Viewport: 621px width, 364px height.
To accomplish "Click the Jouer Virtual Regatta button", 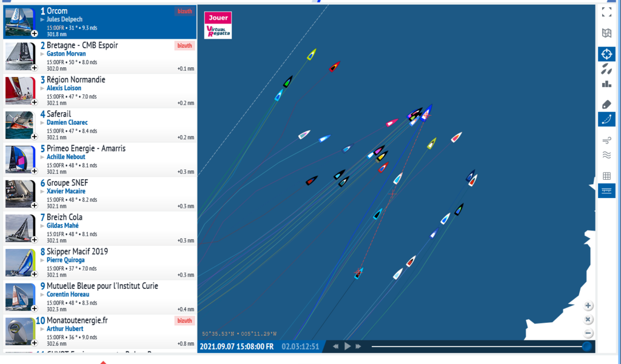I will (218, 25).
